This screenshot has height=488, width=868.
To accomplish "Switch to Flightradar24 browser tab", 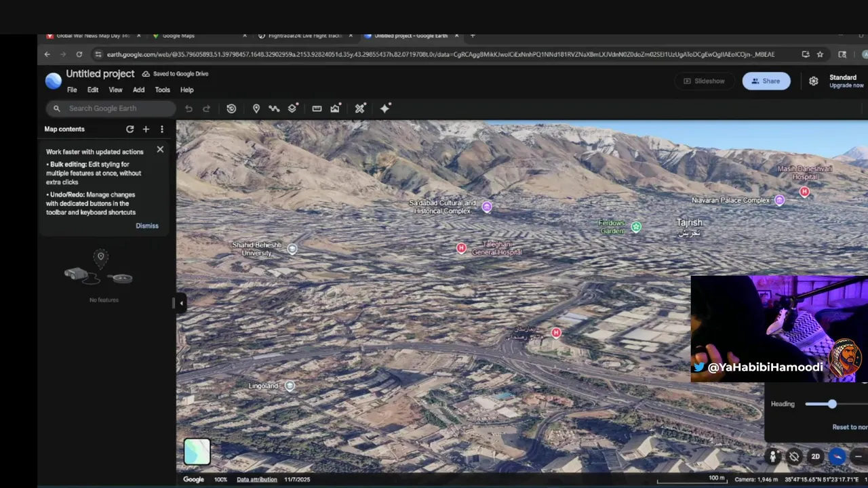I will click(305, 35).
